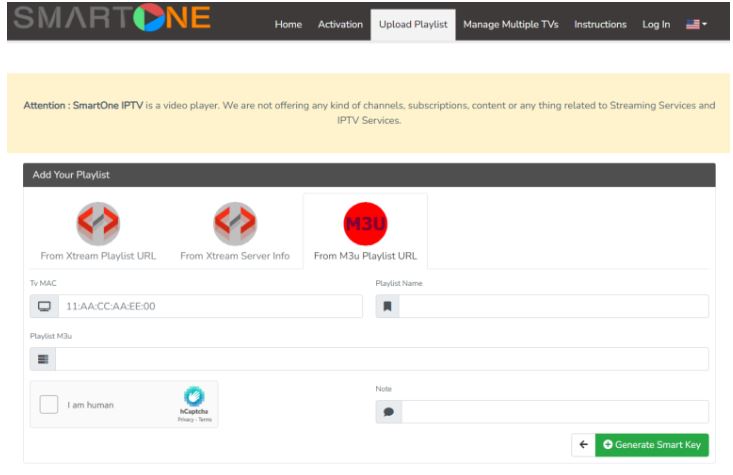Check the I am human checkbox

49,405
